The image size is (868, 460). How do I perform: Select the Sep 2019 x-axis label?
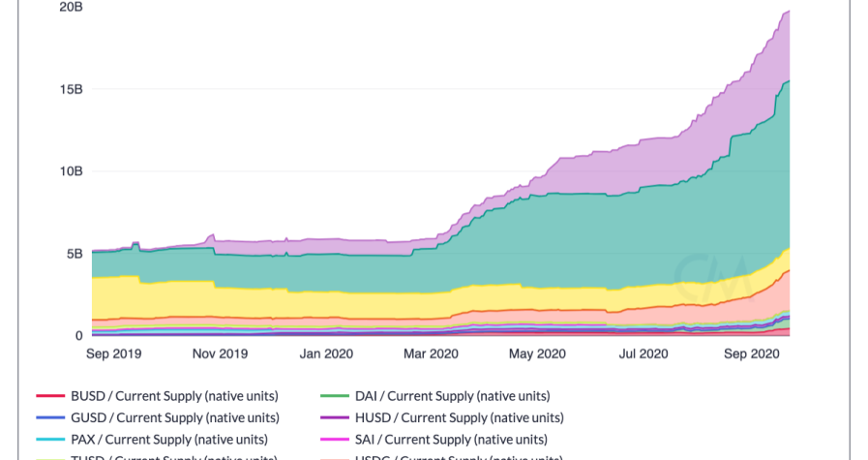(x=113, y=354)
